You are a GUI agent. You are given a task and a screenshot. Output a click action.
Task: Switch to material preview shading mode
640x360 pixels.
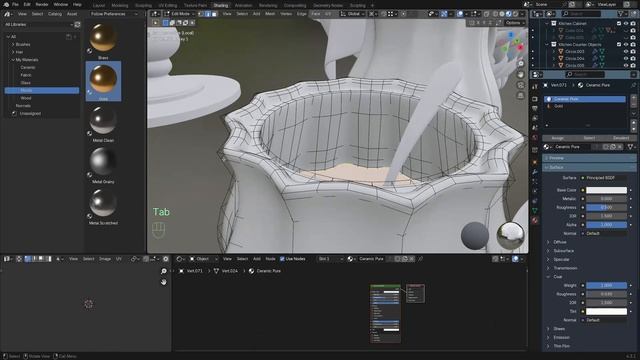pyautogui.click(x=509, y=14)
